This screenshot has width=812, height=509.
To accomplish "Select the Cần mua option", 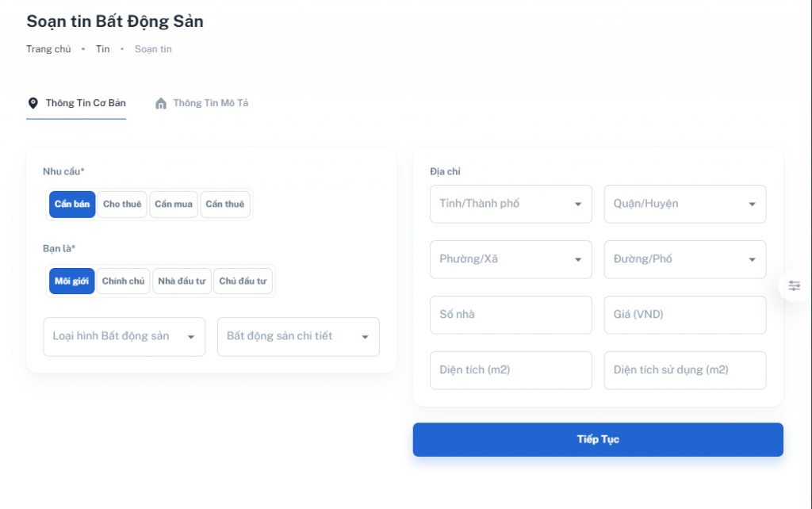I will pyautogui.click(x=174, y=204).
